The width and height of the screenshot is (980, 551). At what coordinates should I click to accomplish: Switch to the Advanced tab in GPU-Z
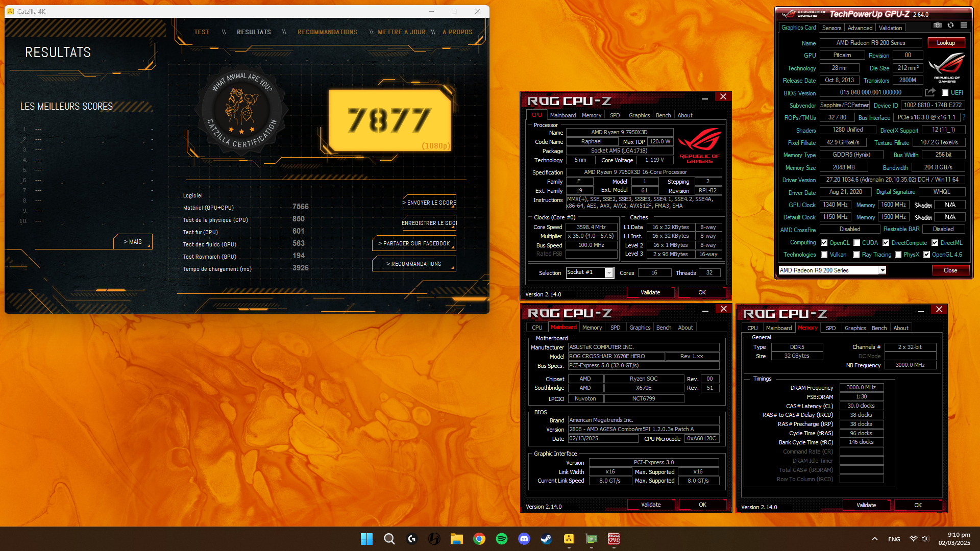click(860, 28)
